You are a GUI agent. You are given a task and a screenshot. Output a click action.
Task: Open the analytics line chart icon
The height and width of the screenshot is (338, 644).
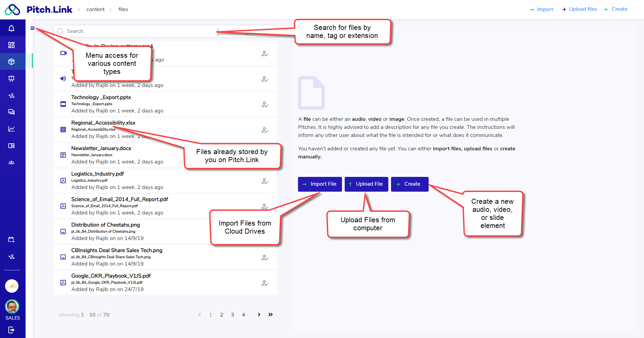(11, 129)
